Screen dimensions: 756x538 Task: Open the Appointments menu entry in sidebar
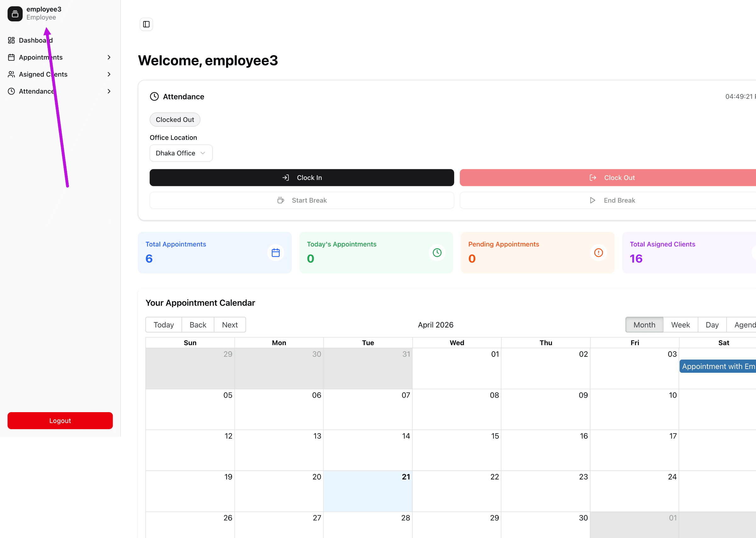[41, 57]
